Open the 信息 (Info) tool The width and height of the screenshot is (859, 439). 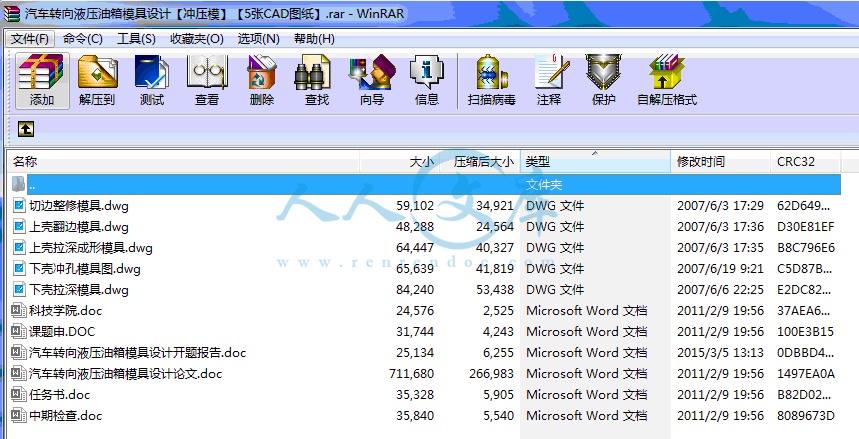tap(427, 81)
